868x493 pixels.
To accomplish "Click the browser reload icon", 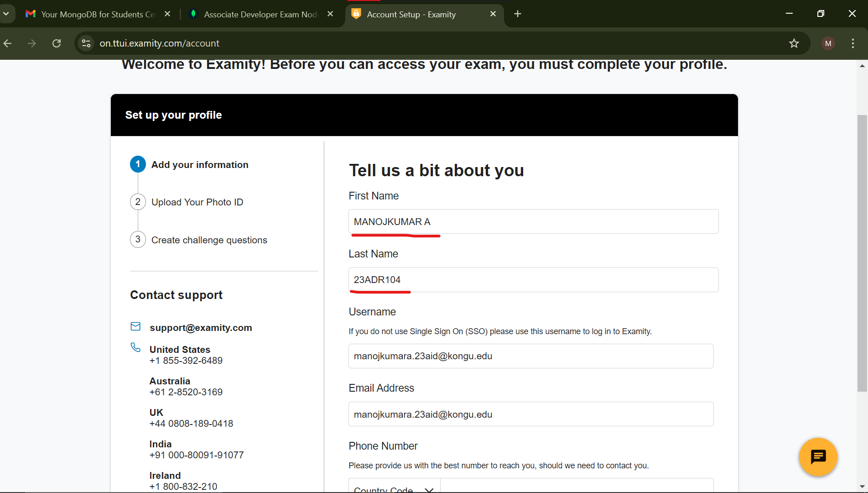I will click(x=57, y=43).
